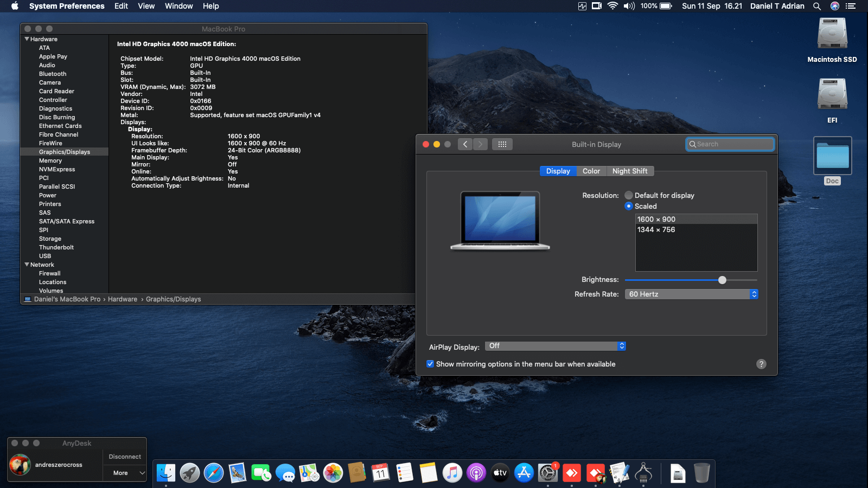868x488 pixels.
Task: Open Launchpad rocket icon in Dock
Action: click(190, 473)
